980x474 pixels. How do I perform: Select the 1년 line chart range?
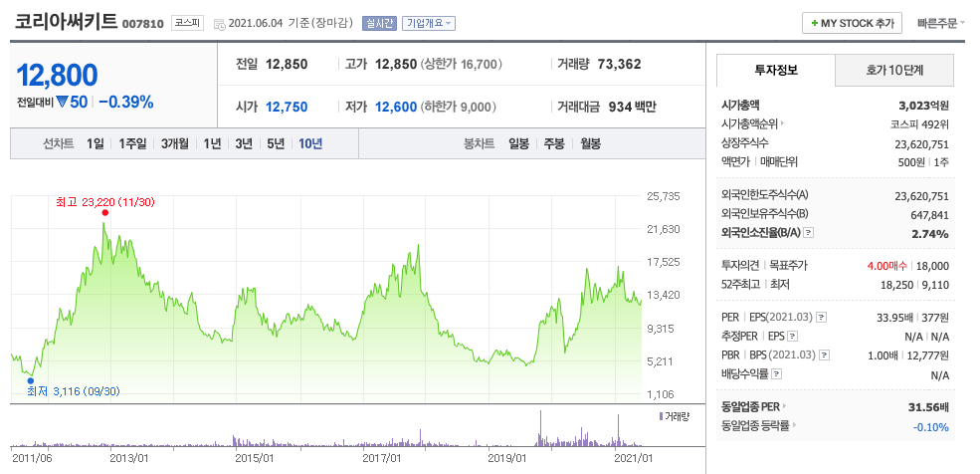212,143
